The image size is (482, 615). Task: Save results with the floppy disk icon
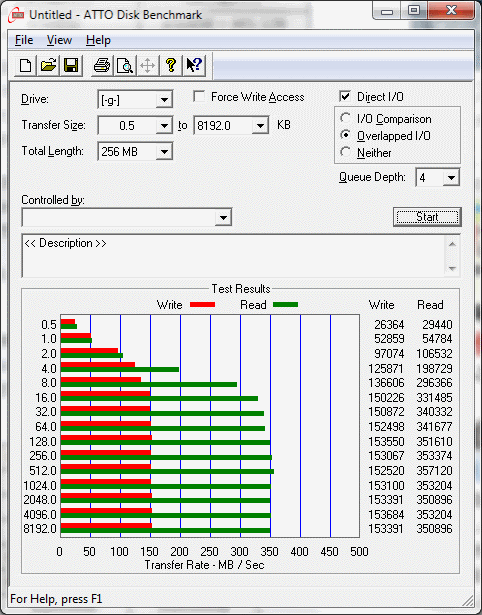[x=71, y=65]
